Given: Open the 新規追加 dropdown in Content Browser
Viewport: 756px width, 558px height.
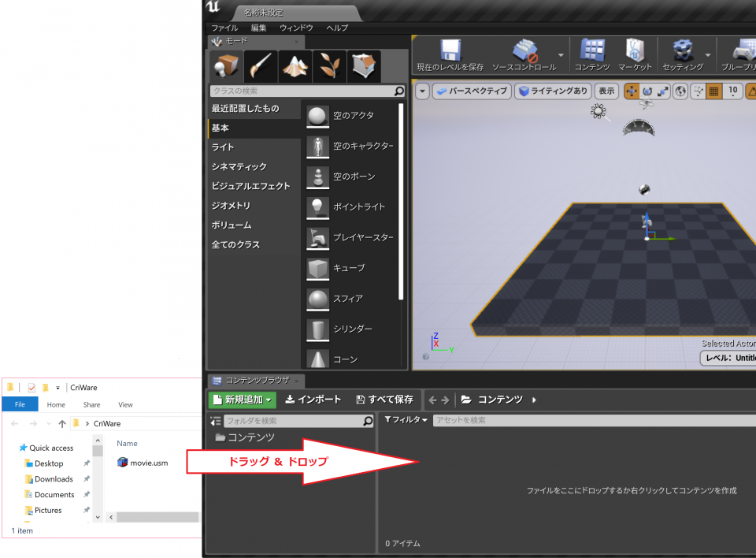Looking at the screenshot, I should click(242, 400).
